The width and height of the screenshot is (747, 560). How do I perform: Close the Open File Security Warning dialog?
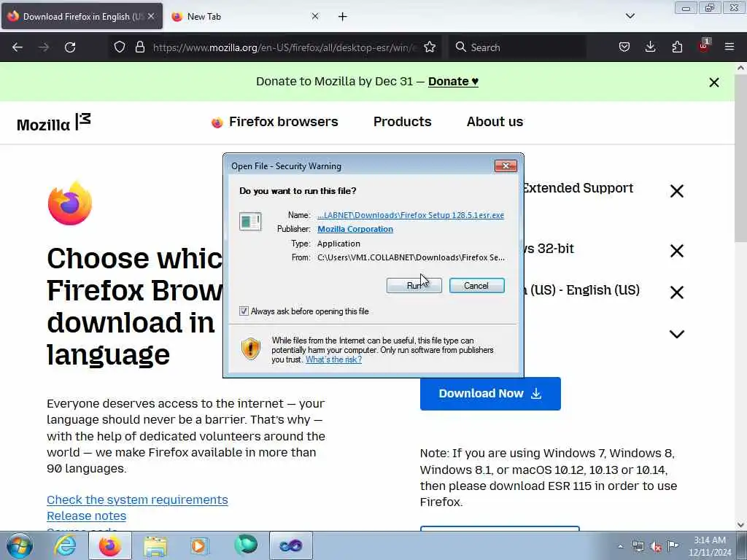tap(506, 166)
